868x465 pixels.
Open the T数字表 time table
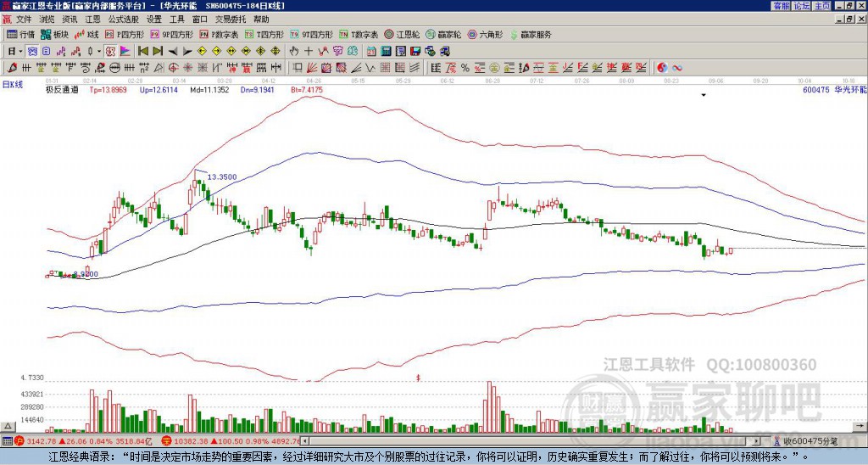[x=359, y=34]
